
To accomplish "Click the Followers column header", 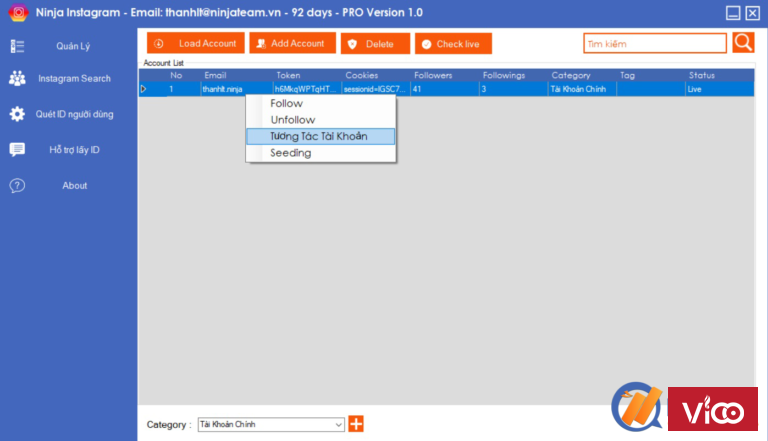I will 433,75.
